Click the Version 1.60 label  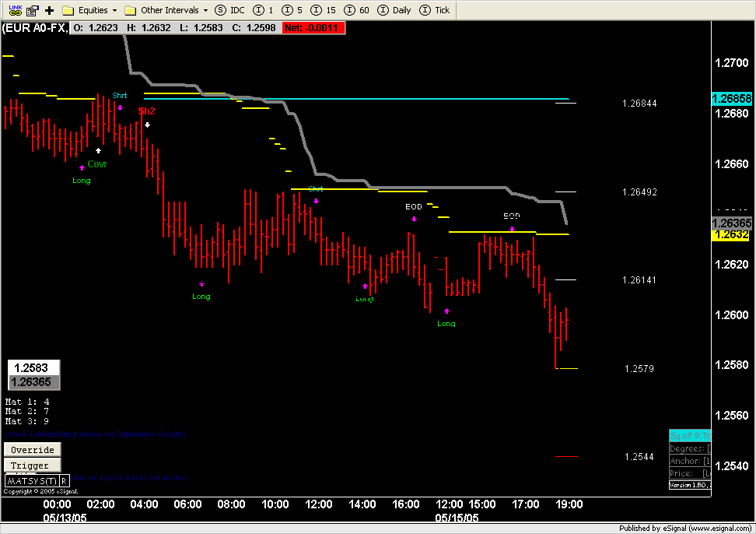click(690, 485)
